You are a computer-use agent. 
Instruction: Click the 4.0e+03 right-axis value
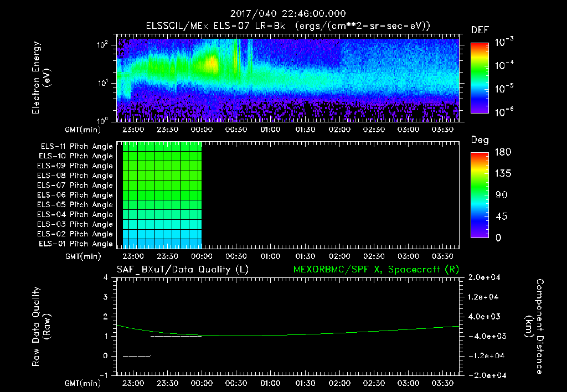click(483, 317)
